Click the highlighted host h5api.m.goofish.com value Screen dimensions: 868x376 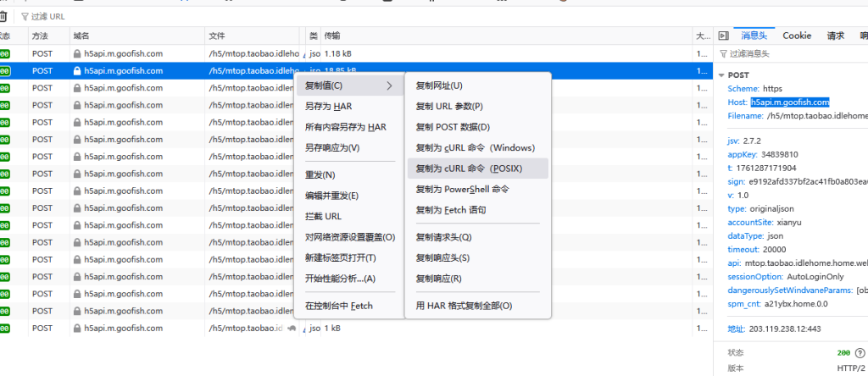[790, 102]
